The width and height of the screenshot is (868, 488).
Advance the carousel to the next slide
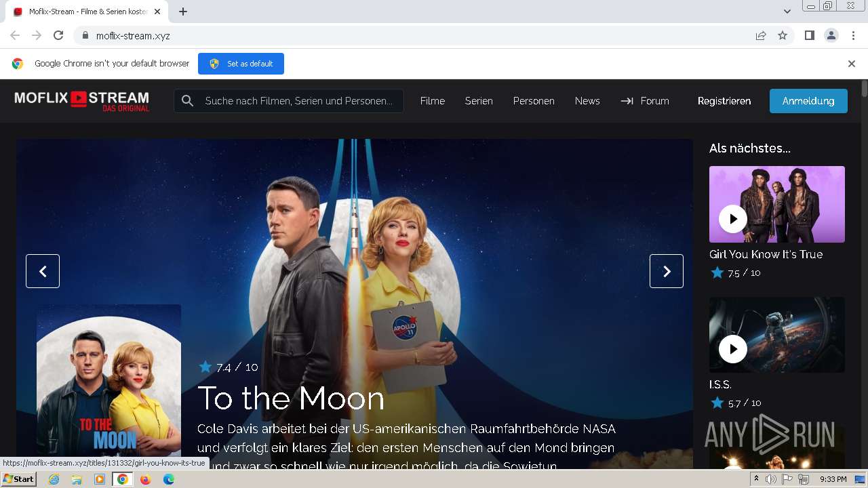(x=667, y=271)
